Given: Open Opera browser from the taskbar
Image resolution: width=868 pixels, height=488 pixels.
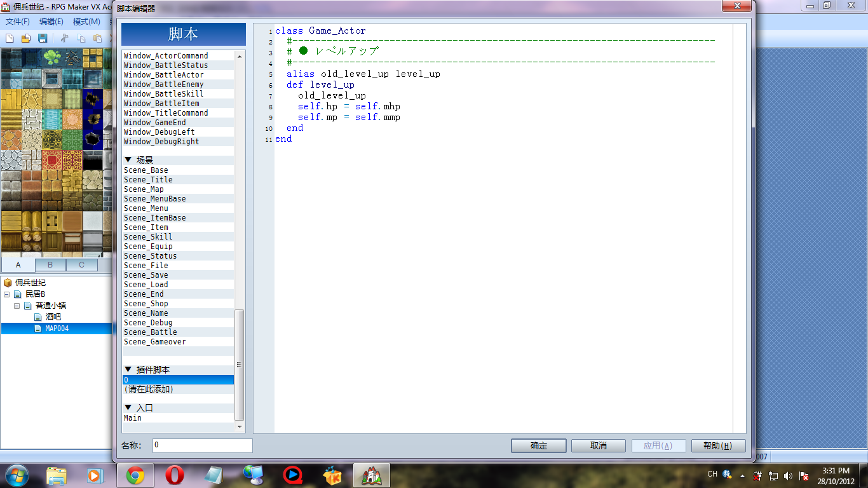Looking at the screenshot, I should 175,475.
